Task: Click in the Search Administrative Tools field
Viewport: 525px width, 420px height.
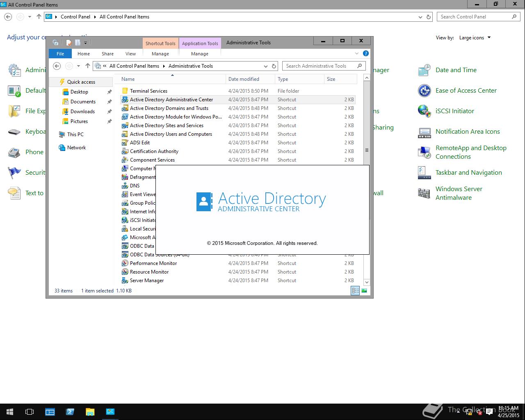Action: tap(323, 66)
